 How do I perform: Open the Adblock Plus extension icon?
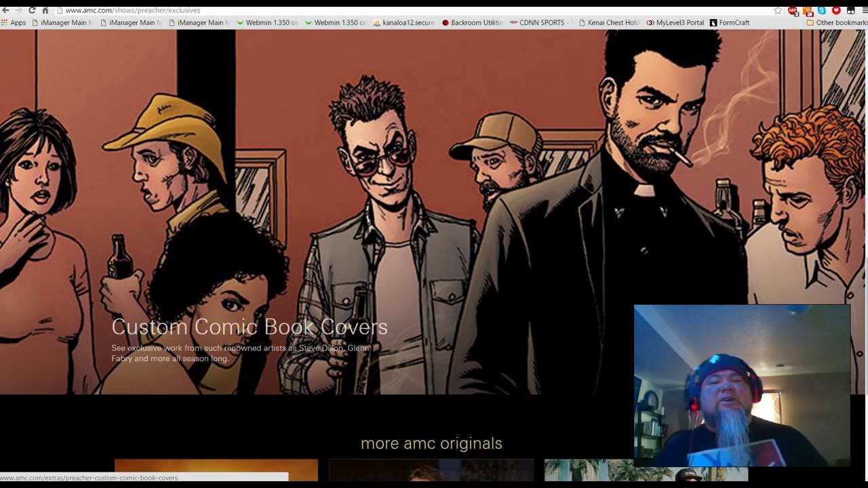pyautogui.click(x=793, y=10)
